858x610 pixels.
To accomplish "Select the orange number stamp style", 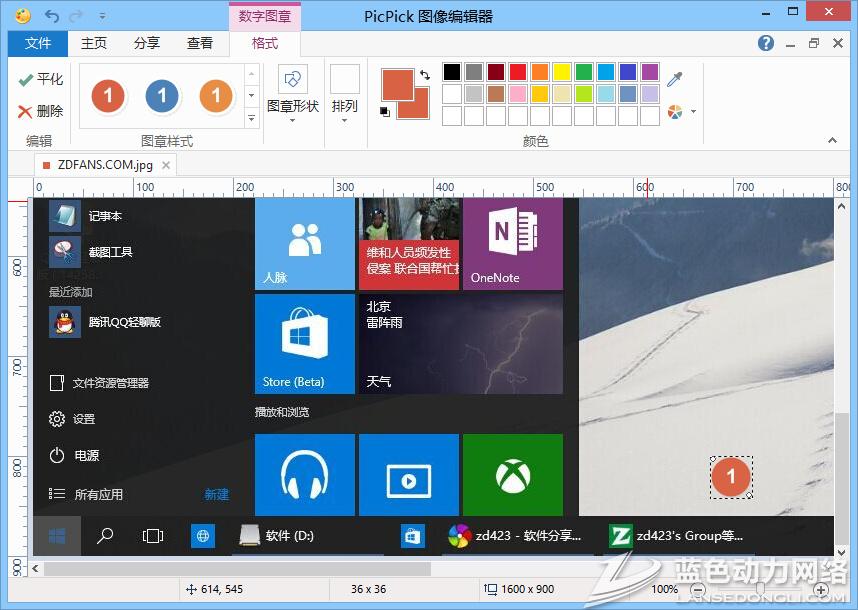I will point(215,97).
